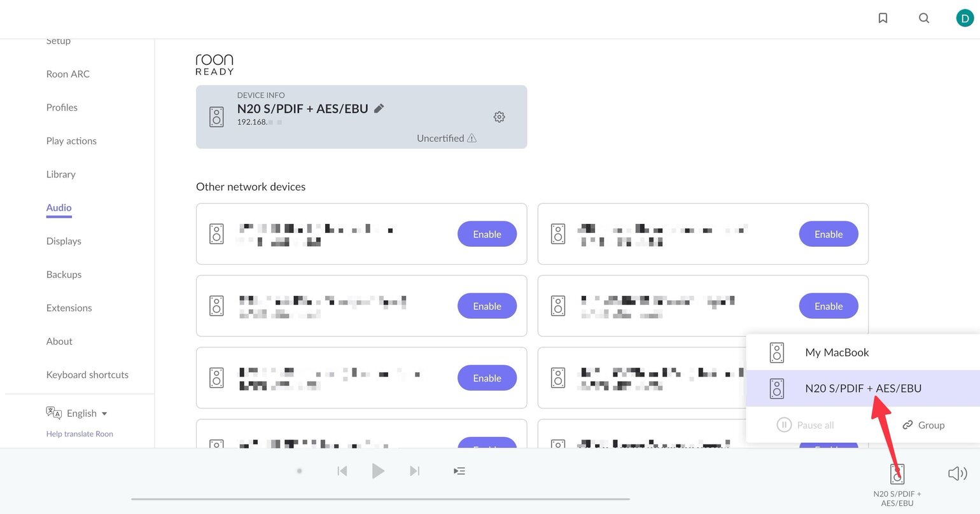Open zone picker speaker icon in footer

coord(897,474)
